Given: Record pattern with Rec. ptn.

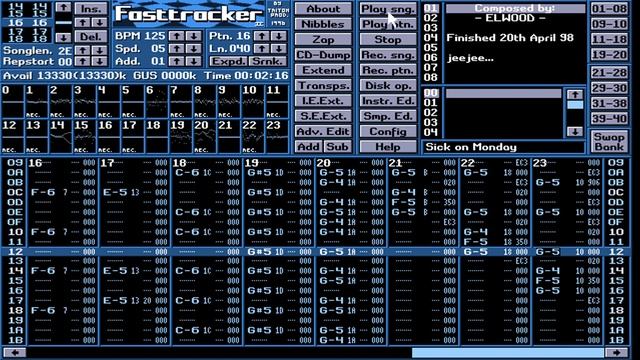Looking at the screenshot, I should 388,70.
